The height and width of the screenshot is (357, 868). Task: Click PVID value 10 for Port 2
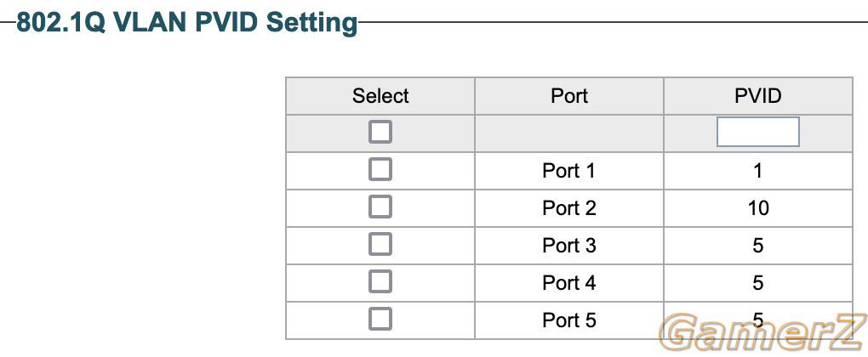[758, 208]
